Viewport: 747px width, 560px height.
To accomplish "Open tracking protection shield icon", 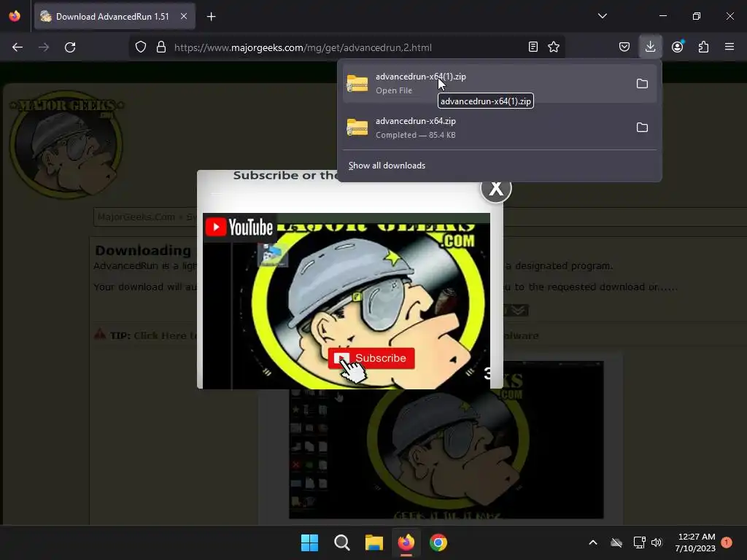I will (x=141, y=47).
